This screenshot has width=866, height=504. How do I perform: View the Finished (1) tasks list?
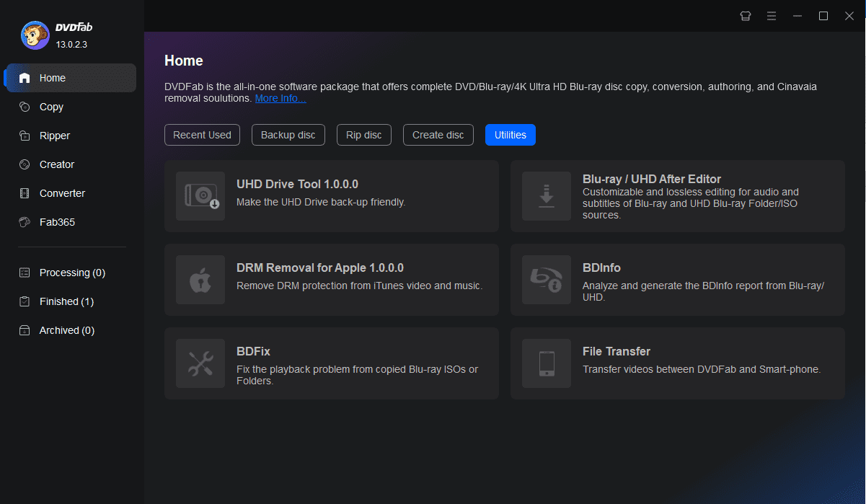[x=66, y=301]
